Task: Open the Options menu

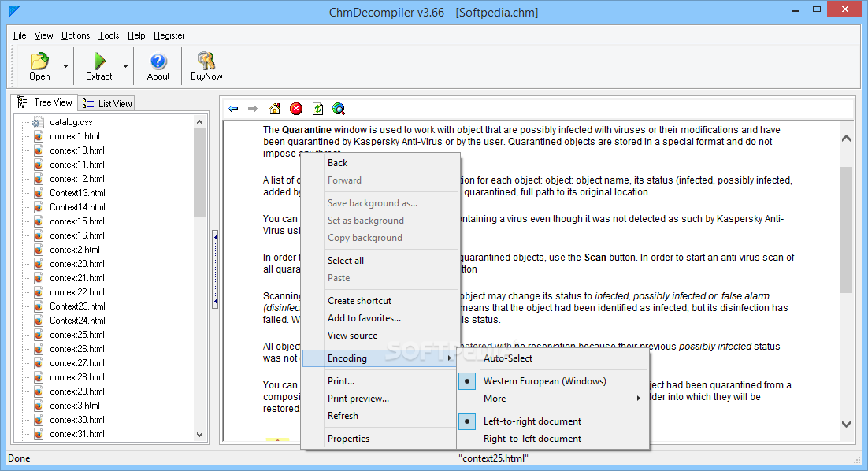Action: 76,35
